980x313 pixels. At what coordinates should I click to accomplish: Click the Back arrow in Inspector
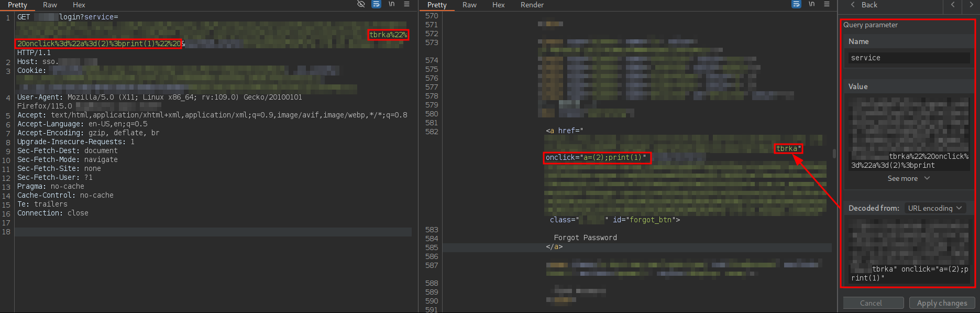point(864,5)
